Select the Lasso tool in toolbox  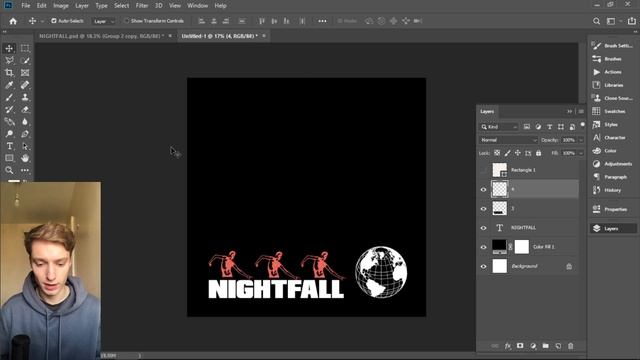(9, 60)
